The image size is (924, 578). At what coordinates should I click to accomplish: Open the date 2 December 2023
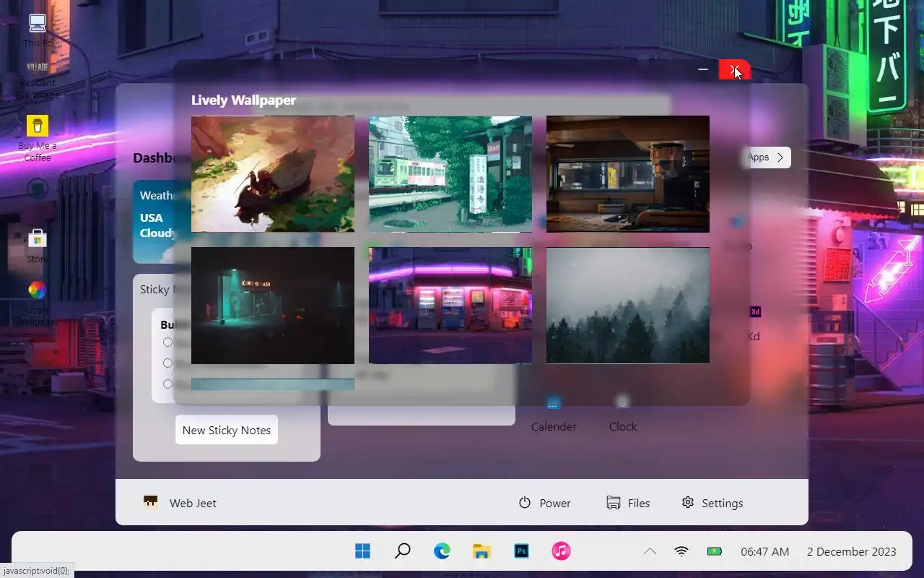coord(852,551)
